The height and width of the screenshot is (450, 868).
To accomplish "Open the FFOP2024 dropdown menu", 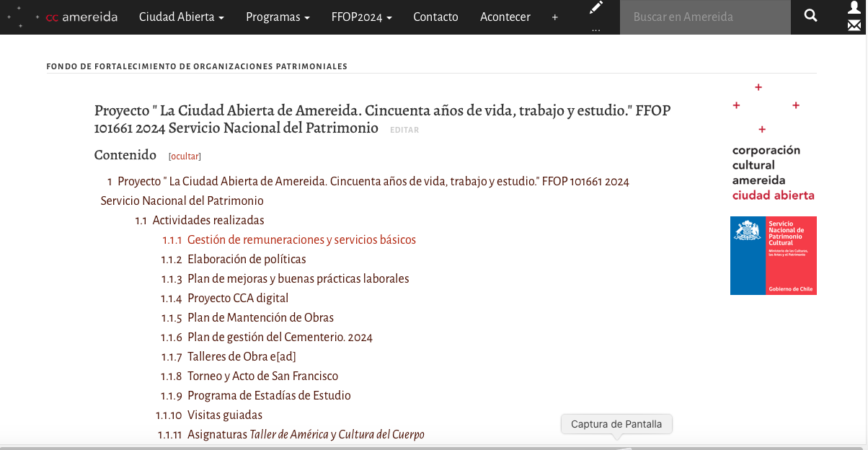I will click(361, 17).
